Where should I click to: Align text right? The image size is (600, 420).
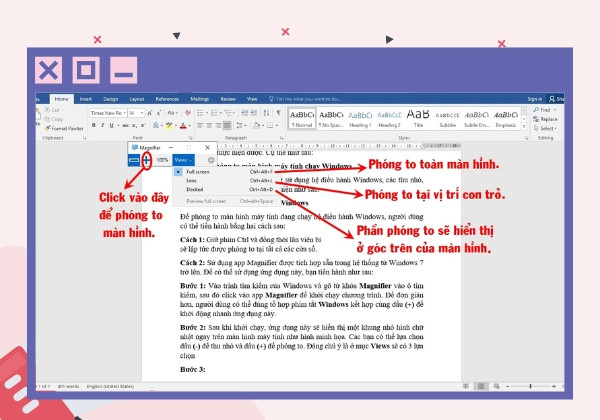pyautogui.click(x=218, y=125)
